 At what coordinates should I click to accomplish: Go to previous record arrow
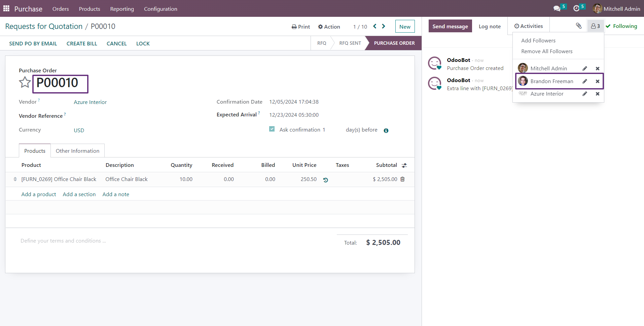[x=374, y=26]
